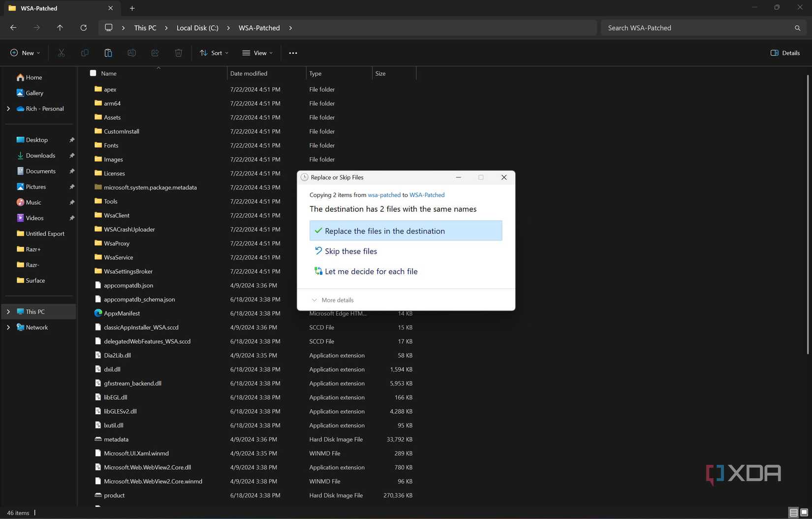Open the Share icon
The height and width of the screenshot is (519, 812).
[x=155, y=53]
